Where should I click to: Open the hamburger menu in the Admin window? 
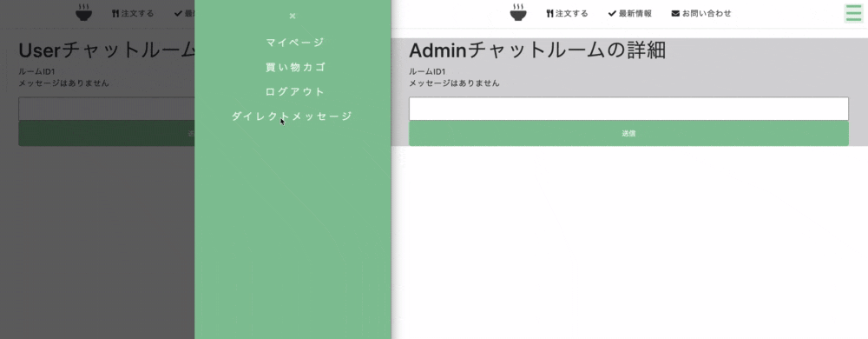tap(853, 13)
